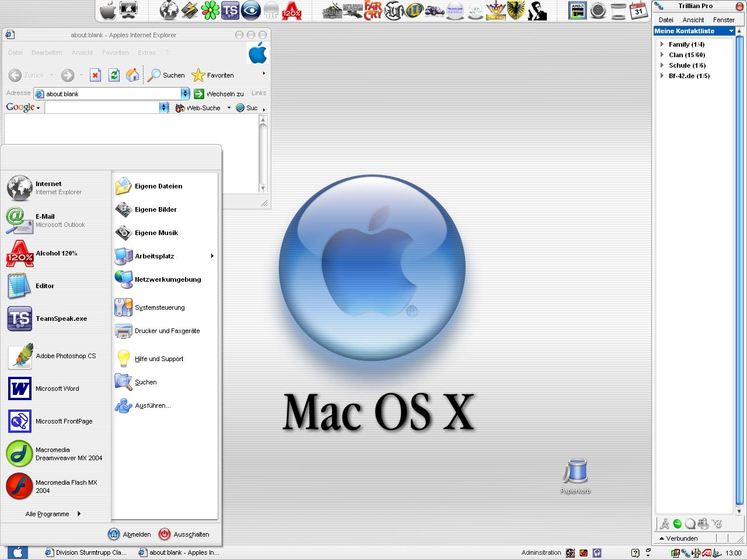Click the Google toolbar search input field
747x560 pixels.
[x=102, y=107]
